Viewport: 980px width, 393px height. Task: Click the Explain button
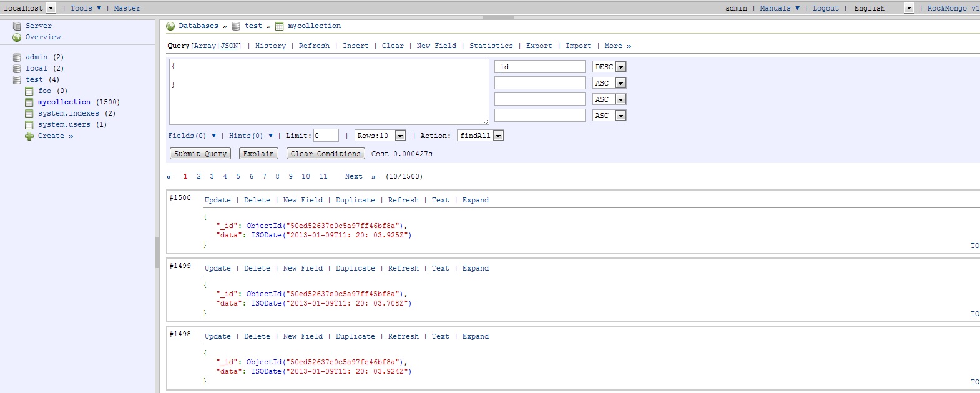coord(258,154)
